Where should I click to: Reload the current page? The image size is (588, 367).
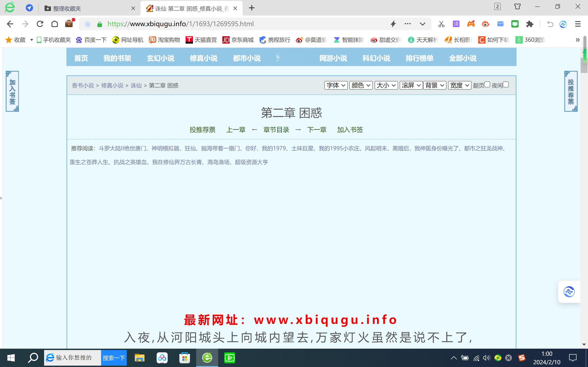click(x=40, y=24)
